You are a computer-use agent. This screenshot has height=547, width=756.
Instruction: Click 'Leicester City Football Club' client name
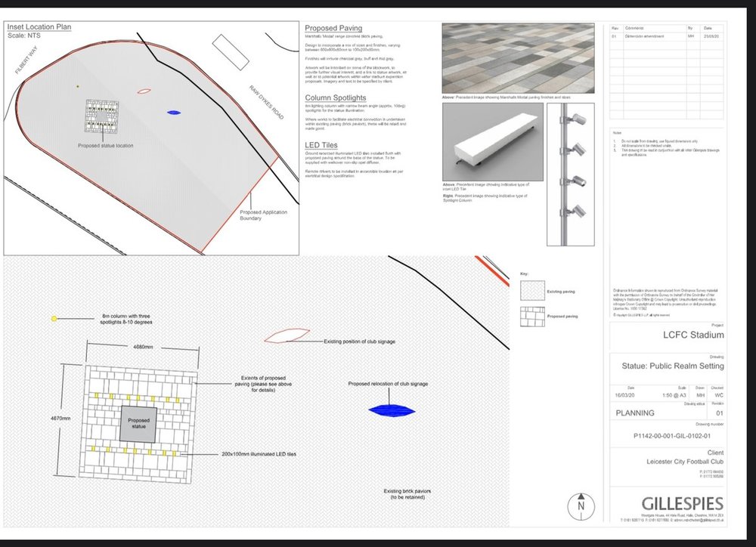pyautogui.click(x=685, y=462)
